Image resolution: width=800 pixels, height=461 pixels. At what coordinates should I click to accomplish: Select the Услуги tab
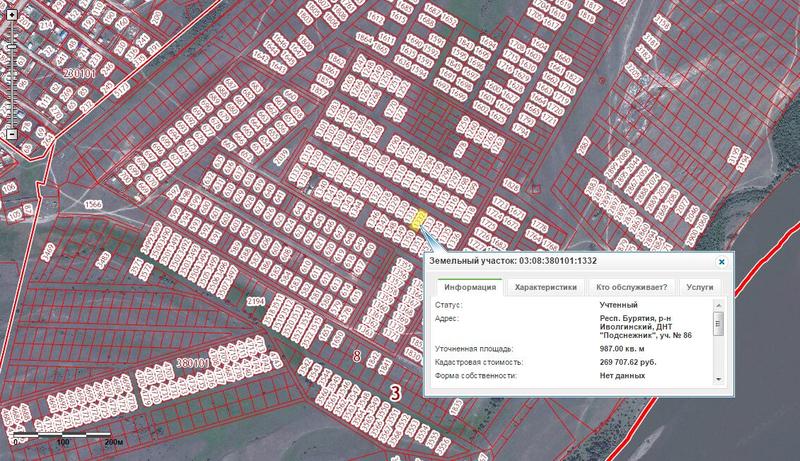700,287
